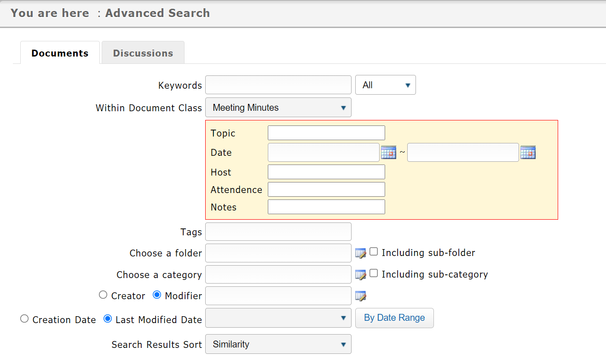Expand the Within Document Class dropdown
Screen dimensions: 606x364
click(278, 108)
